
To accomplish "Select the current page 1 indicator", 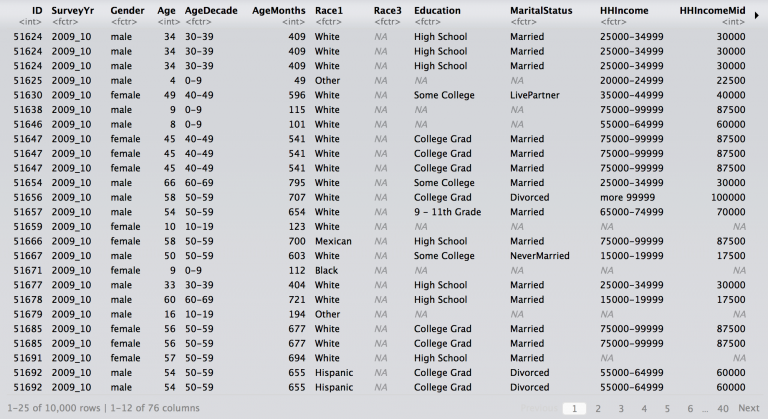I will pyautogui.click(x=574, y=408).
